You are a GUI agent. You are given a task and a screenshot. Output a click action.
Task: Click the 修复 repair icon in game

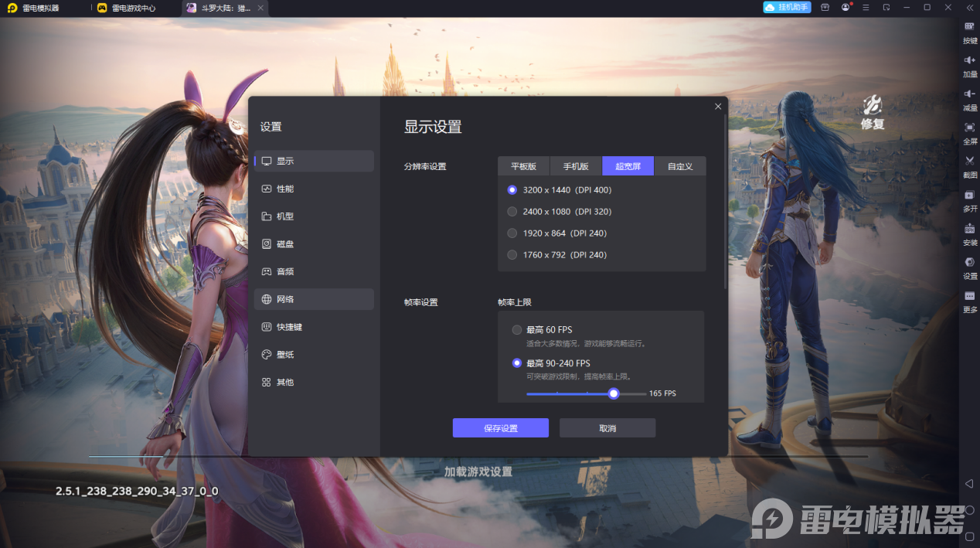point(873,113)
